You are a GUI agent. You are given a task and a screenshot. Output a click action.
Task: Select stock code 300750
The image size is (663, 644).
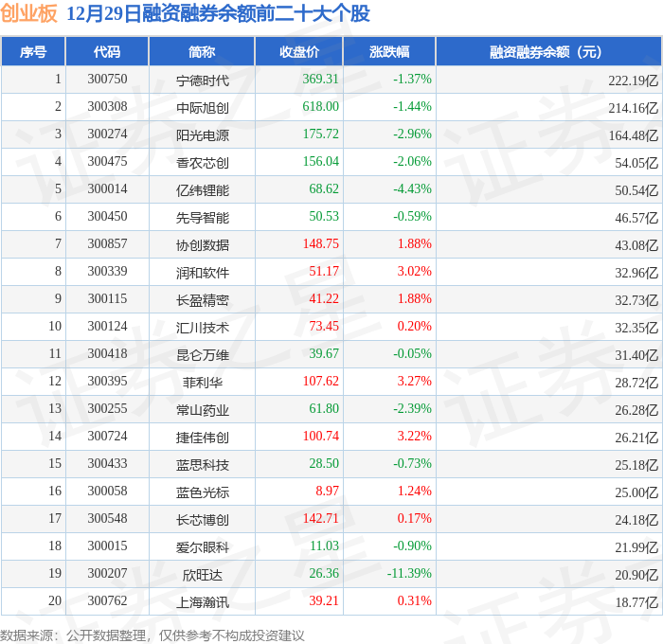[107, 79]
